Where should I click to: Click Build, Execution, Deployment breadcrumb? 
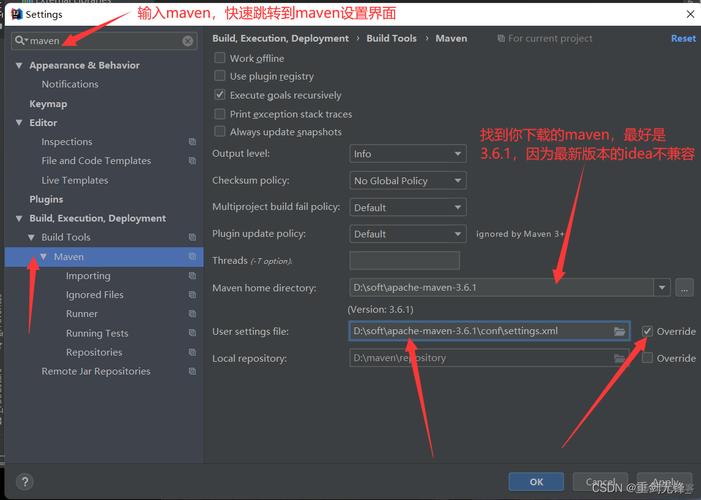(280, 38)
